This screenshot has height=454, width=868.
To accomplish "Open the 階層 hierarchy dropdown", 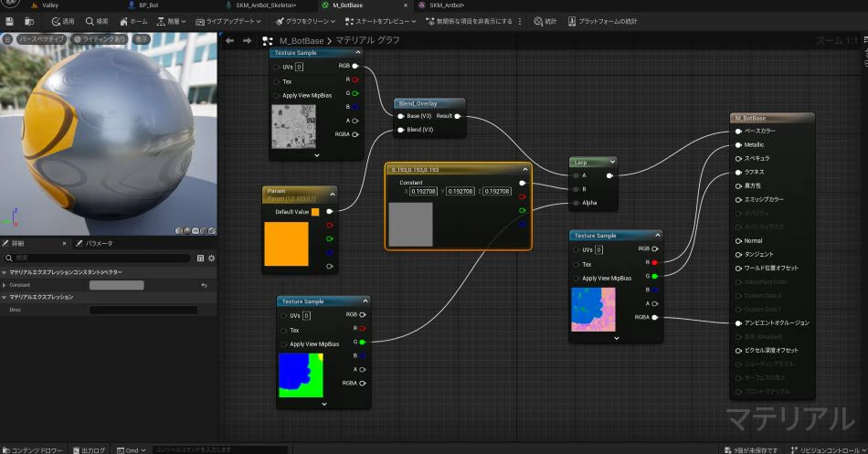I will [171, 21].
